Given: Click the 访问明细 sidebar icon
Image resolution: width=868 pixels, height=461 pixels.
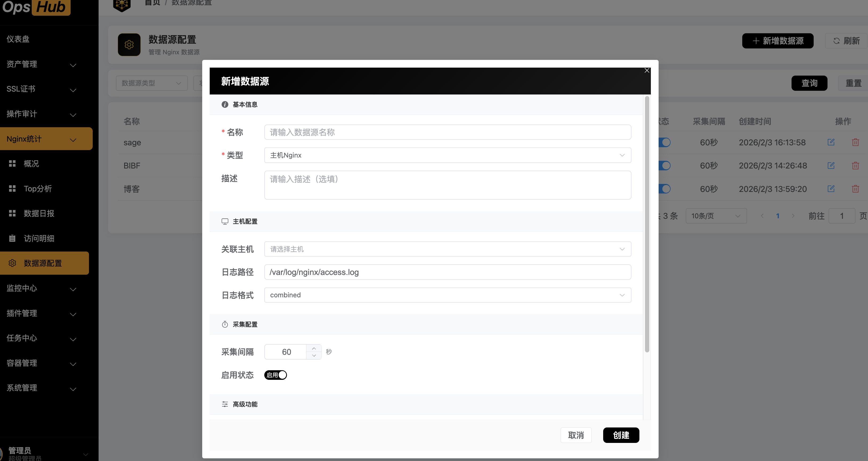Looking at the screenshot, I should coord(13,238).
